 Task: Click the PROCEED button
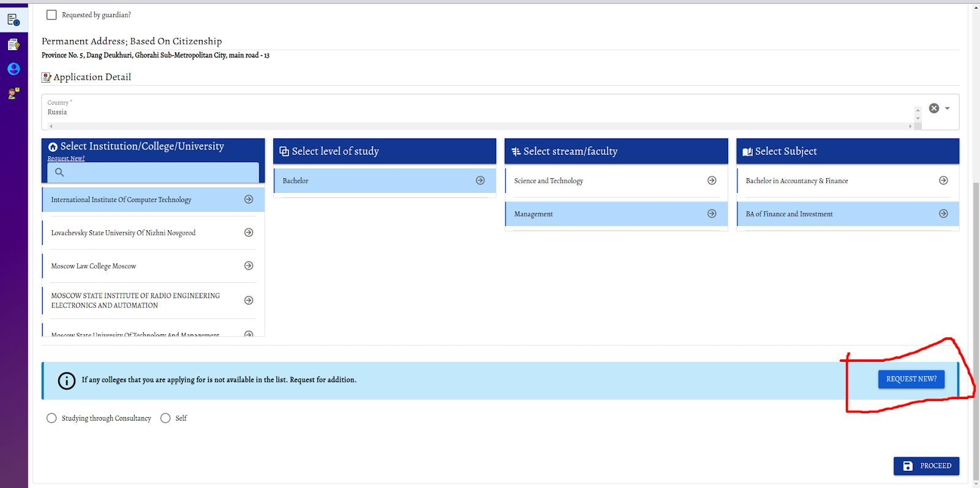tap(926, 466)
